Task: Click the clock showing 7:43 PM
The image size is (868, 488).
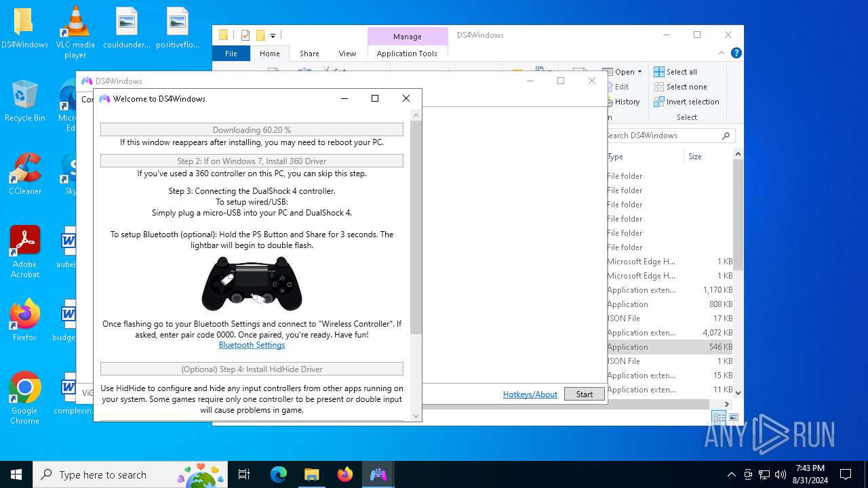Action: (810, 474)
